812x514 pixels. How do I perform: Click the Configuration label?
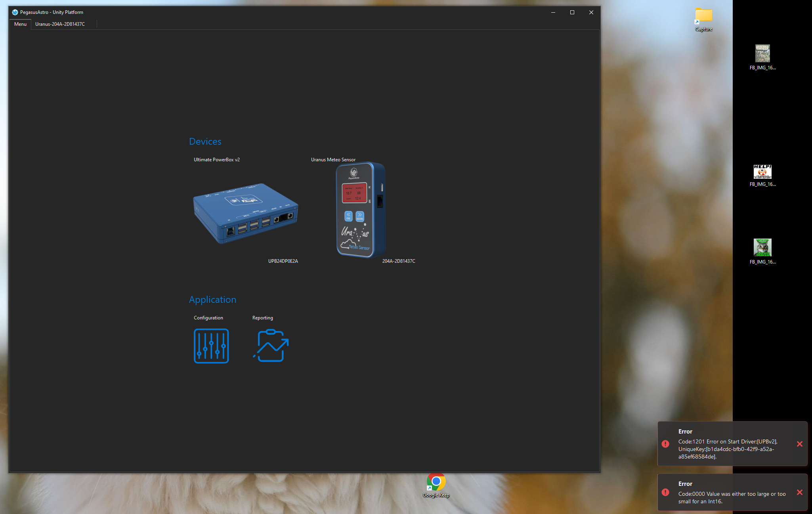[208, 318]
